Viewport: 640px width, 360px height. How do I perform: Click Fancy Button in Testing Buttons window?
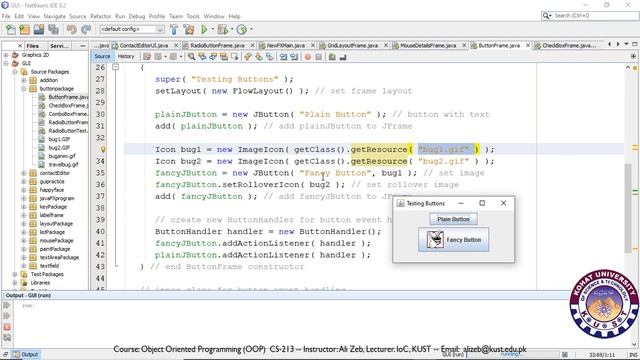(453, 240)
